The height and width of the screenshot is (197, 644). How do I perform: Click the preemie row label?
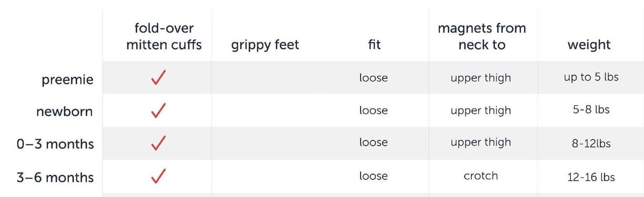click(x=67, y=80)
